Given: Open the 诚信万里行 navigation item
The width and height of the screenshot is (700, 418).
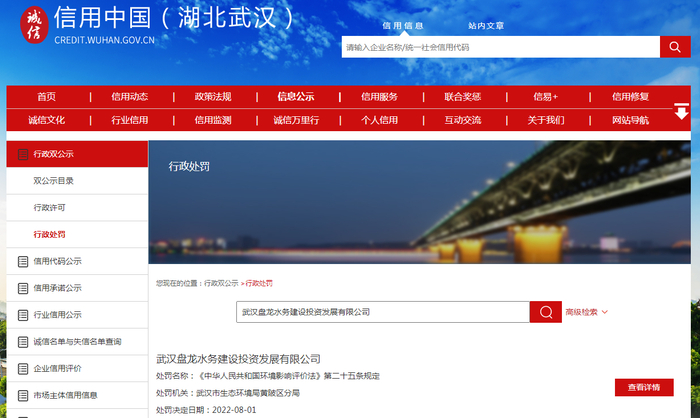Looking at the screenshot, I should pos(296,120).
